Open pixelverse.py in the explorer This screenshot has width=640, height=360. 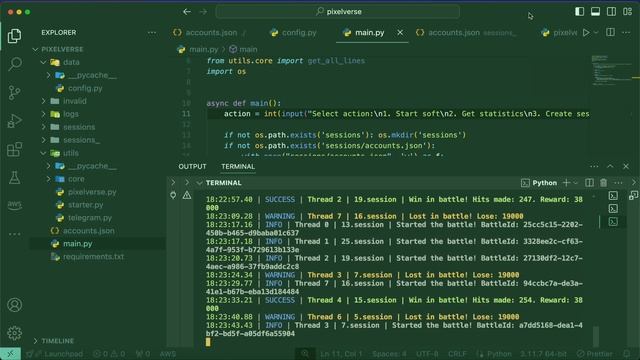point(92,192)
